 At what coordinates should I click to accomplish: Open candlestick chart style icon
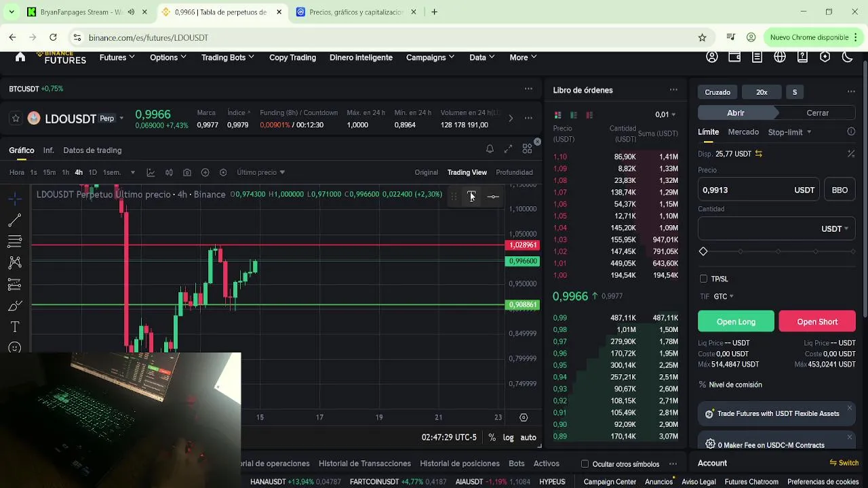tap(169, 172)
